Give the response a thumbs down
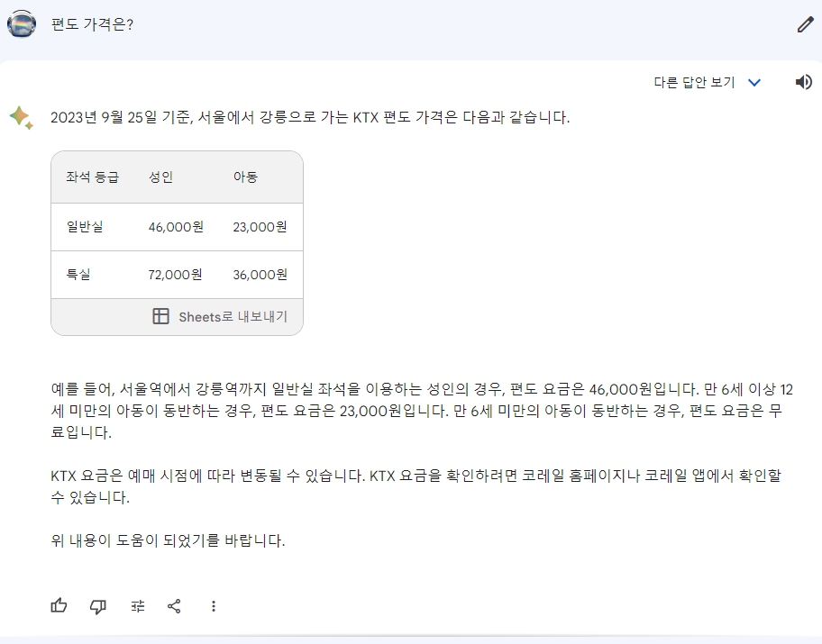Viewport: 822px width, 644px height. [98, 606]
